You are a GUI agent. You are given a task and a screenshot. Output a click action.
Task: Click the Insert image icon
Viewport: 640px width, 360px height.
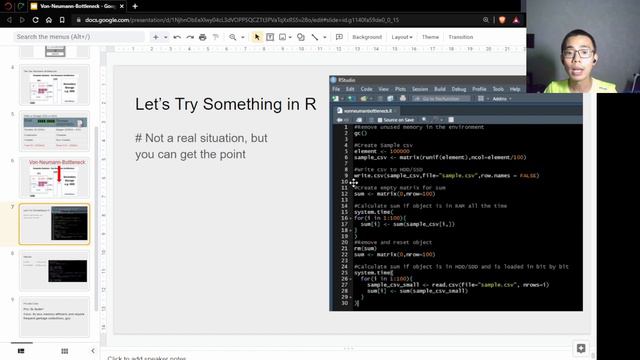tap(282, 37)
